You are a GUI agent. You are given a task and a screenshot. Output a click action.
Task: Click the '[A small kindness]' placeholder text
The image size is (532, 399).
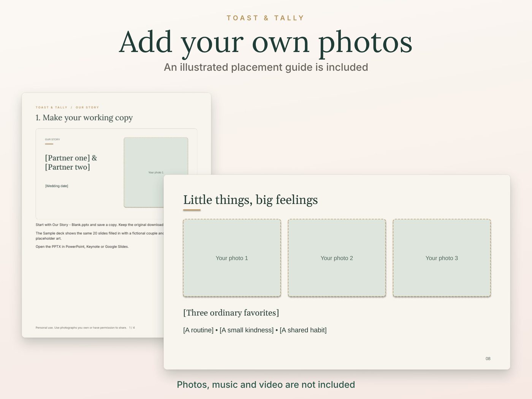click(x=247, y=330)
